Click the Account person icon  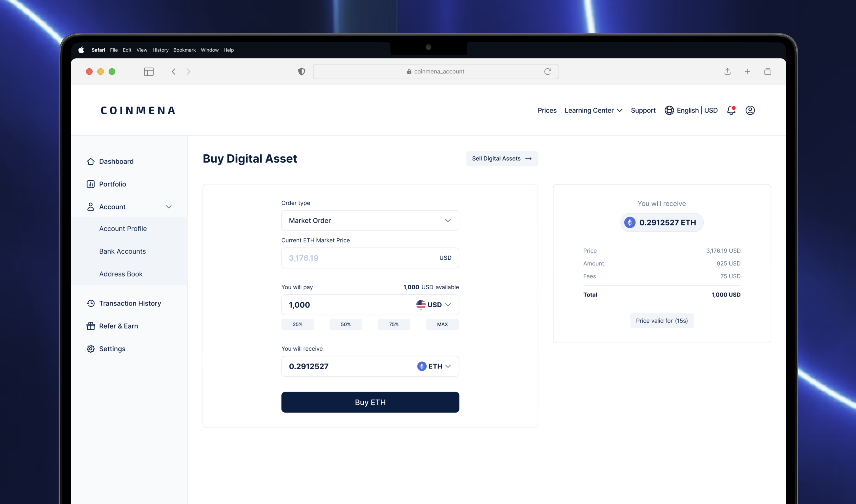click(90, 207)
